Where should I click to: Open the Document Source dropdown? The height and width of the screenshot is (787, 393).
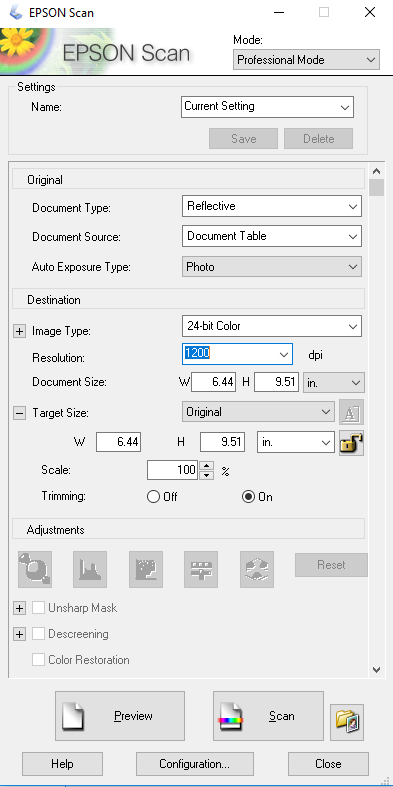(272, 236)
